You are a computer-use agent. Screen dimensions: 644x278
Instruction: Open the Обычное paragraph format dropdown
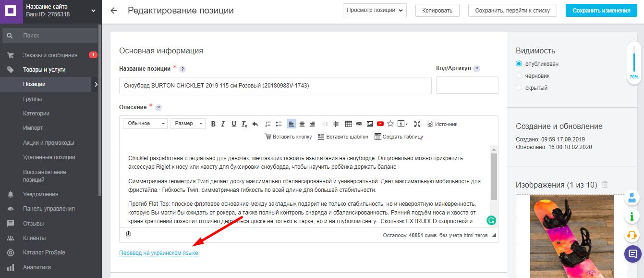point(146,124)
